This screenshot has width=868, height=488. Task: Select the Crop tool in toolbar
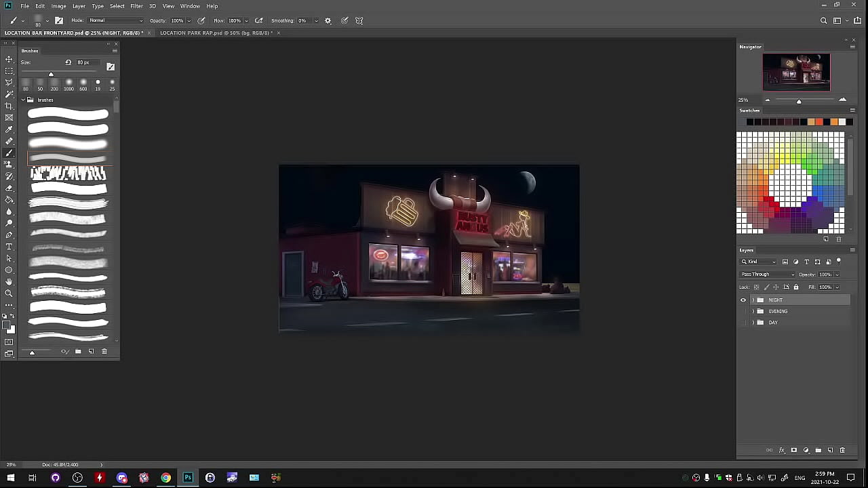(x=9, y=106)
